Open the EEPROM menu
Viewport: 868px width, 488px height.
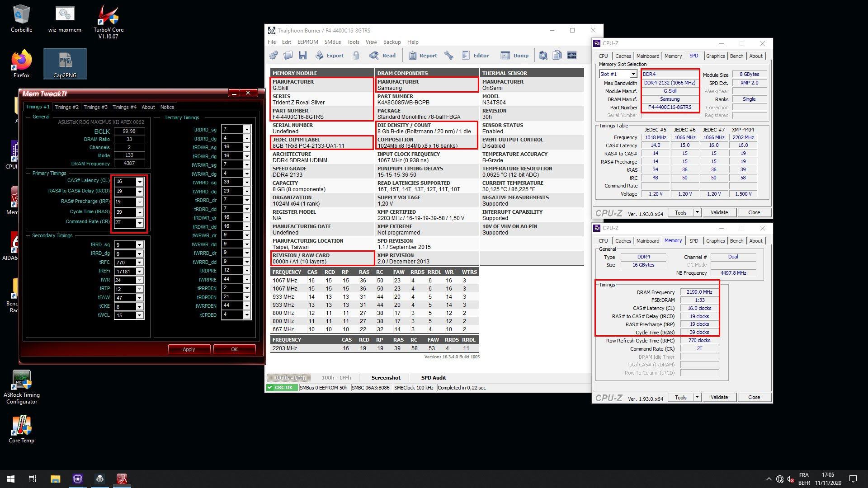pyautogui.click(x=307, y=42)
